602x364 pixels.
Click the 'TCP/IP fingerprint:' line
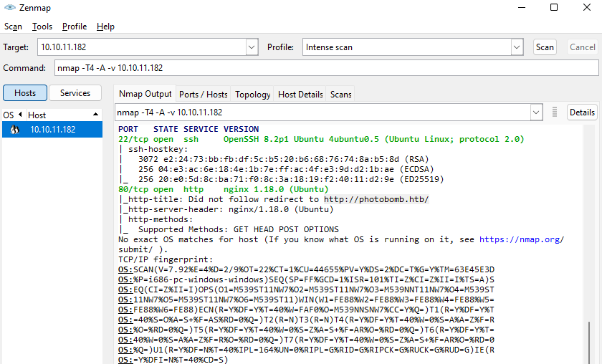(x=166, y=259)
